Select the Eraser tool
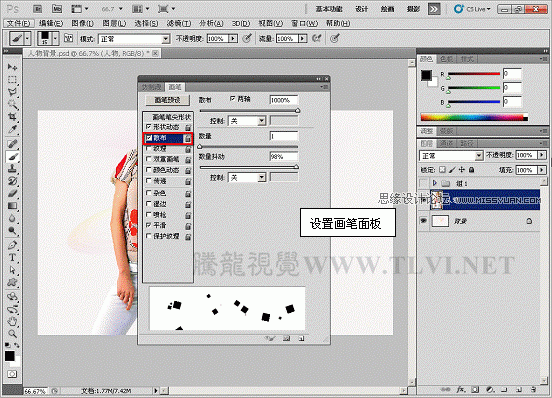Image resolution: width=552 pixels, height=398 pixels. coord(12,194)
